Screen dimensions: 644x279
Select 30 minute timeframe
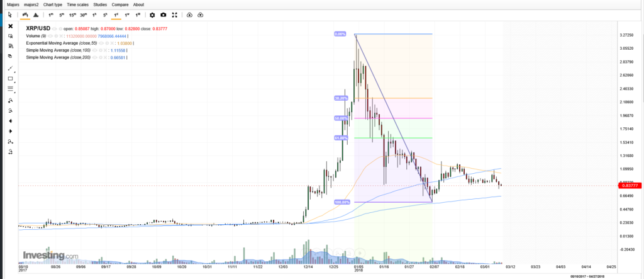pyautogui.click(x=84, y=15)
